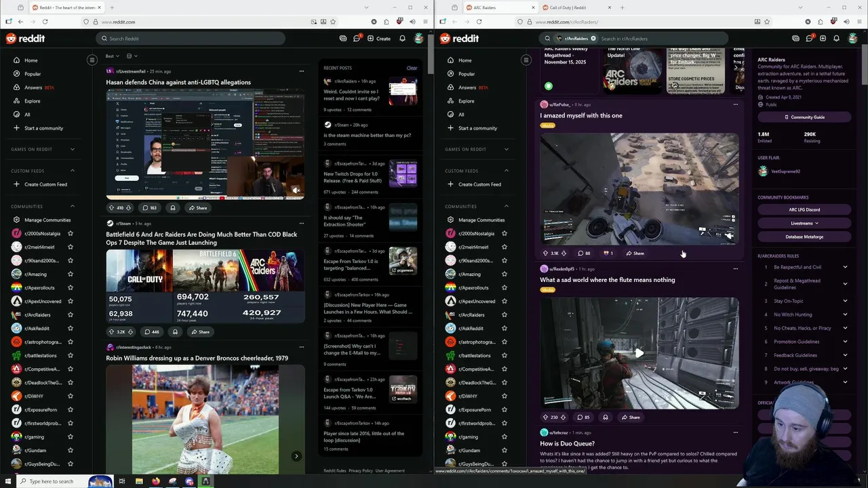Click next image arrow on Robin Williams post
868x488 pixels.
(296, 456)
